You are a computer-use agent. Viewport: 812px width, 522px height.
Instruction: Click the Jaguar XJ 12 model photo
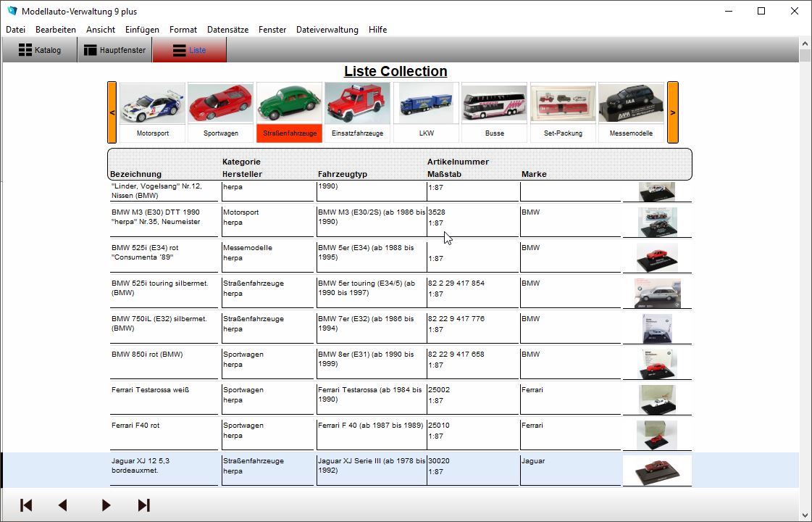pyautogui.click(x=657, y=470)
